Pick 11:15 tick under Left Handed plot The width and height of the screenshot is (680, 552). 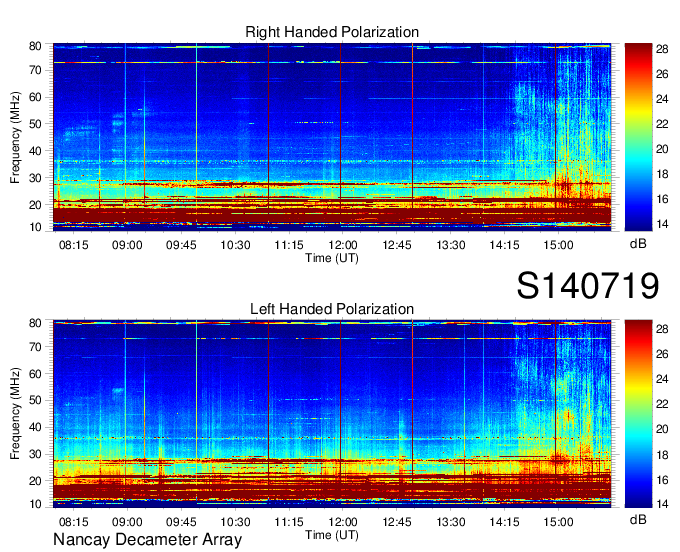click(289, 522)
